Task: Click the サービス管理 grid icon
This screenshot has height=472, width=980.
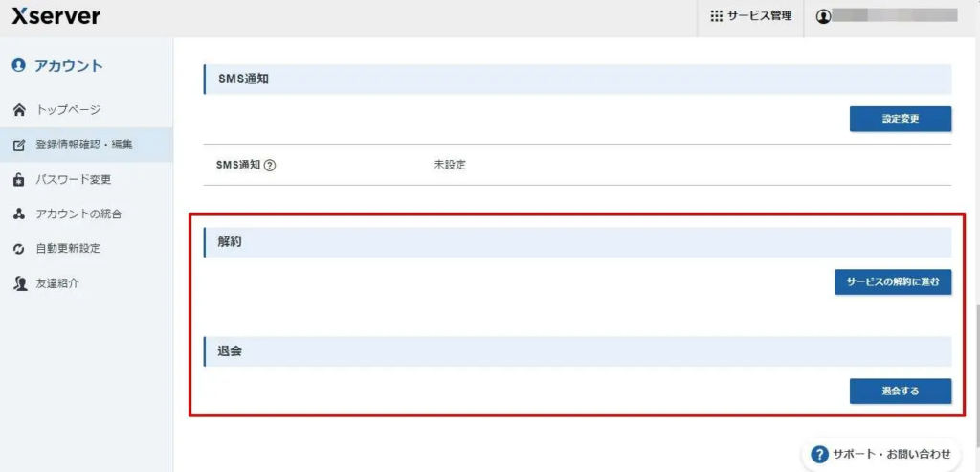Action: [716, 16]
